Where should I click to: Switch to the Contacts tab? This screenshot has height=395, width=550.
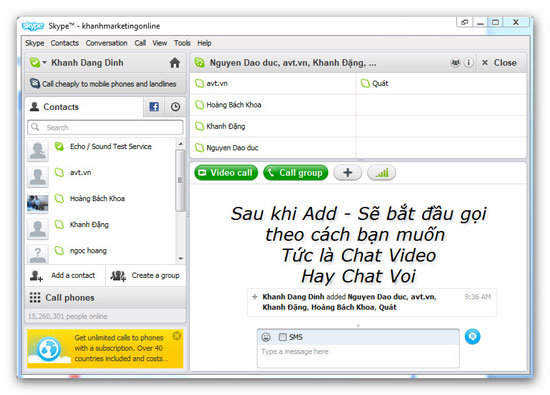tap(84, 107)
